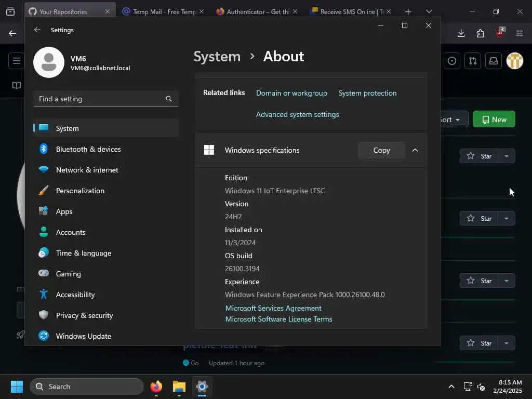532x399 pixels.
Task: Open the clock and date in the taskbar
Action: coord(508,387)
